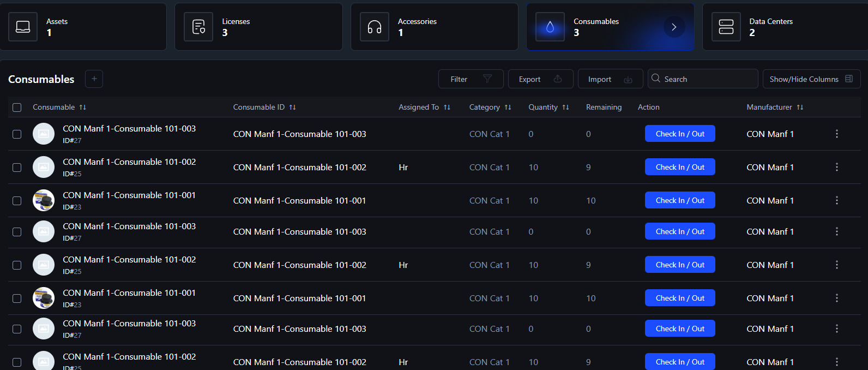Screen dimensions: 868x370
Task: Sort table by Quantity column
Action: pos(565,108)
